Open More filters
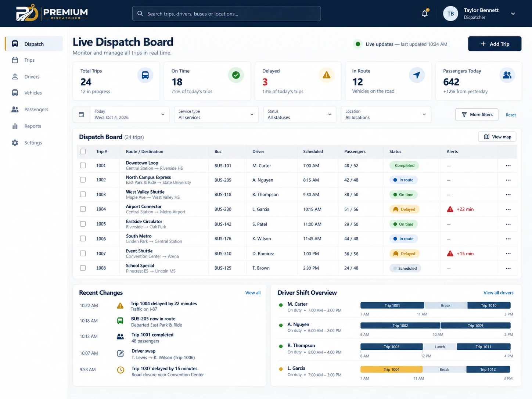532x399 pixels. [x=477, y=115]
